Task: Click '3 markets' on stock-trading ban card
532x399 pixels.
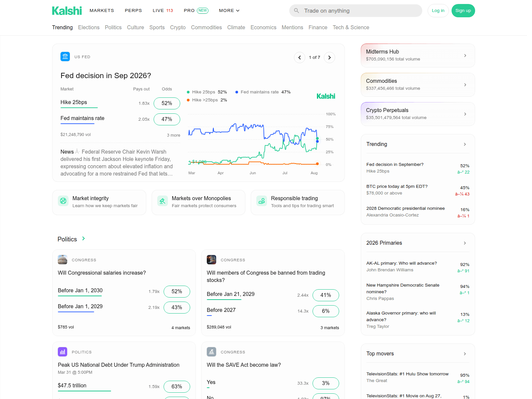Action: [x=330, y=328]
